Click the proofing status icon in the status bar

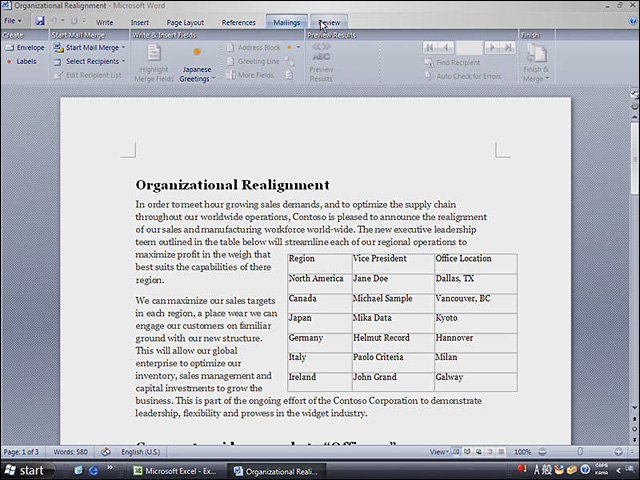[x=106, y=452]
